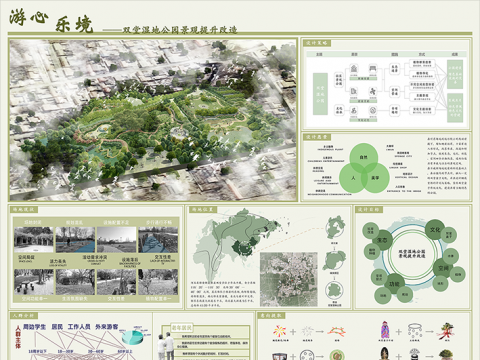Viewport: 480px width, 360px height.
Task: Click the colorful doll figure imagery icon
Action: pos(385,330)
